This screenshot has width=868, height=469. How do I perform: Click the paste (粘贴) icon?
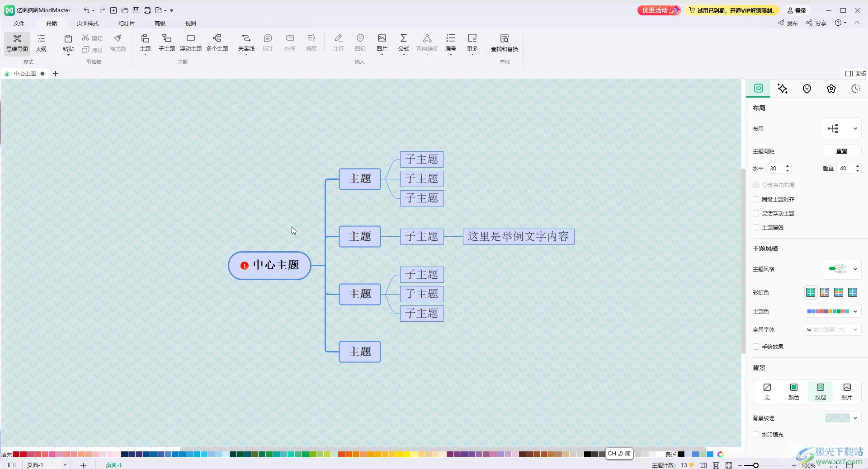pos(68,39)
